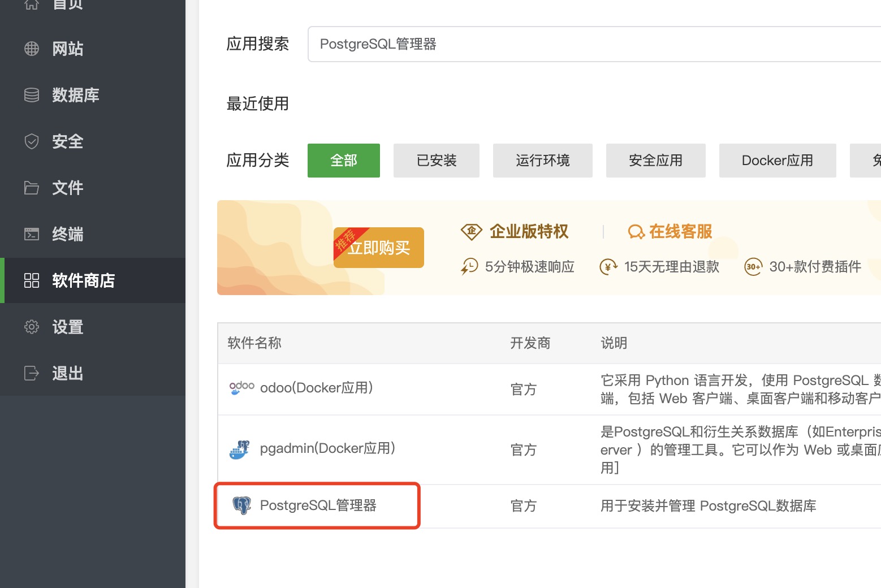881x588 pixels.
Task: Click the 30+款付费插件 text
Action: pyautogui.click(x=815, y=267)
